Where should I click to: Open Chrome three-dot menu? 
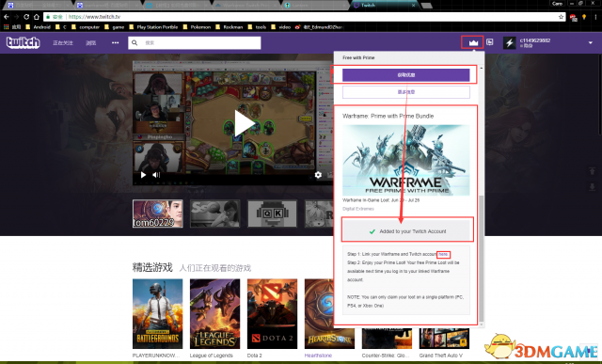pos(595,17)
